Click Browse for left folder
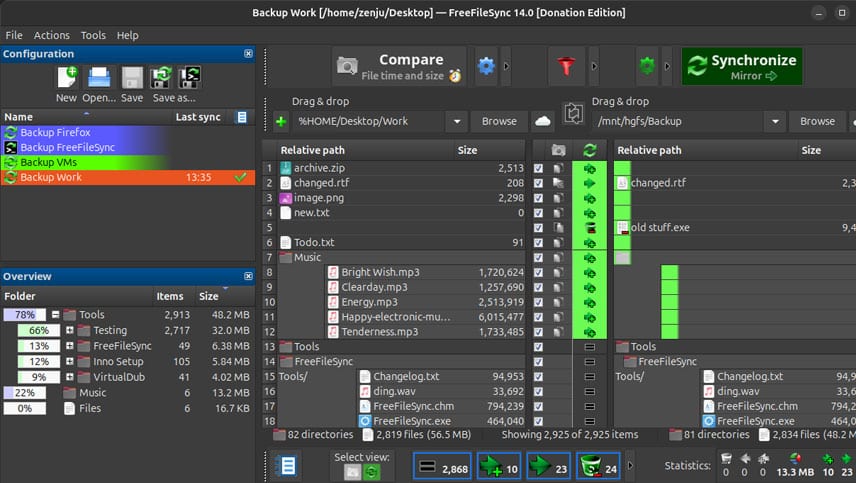Image resolution: width=856 pixels, height=483 pixels. (499, 121)
